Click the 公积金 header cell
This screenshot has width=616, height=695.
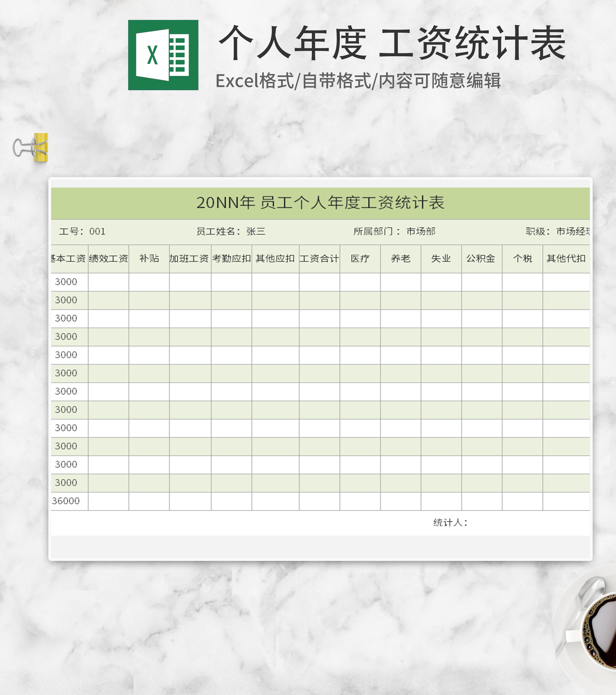481,259
